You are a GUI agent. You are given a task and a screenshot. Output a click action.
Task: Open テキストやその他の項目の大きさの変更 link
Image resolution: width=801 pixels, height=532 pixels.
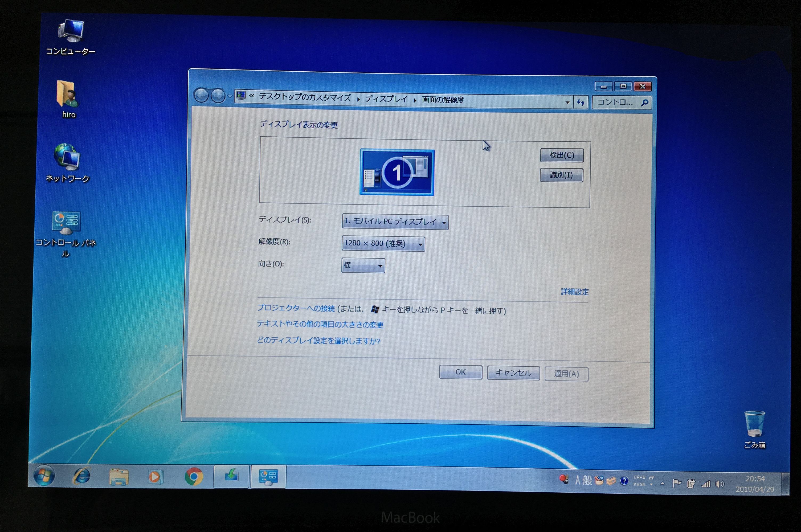pyautogui.click(x=320, y=324)
